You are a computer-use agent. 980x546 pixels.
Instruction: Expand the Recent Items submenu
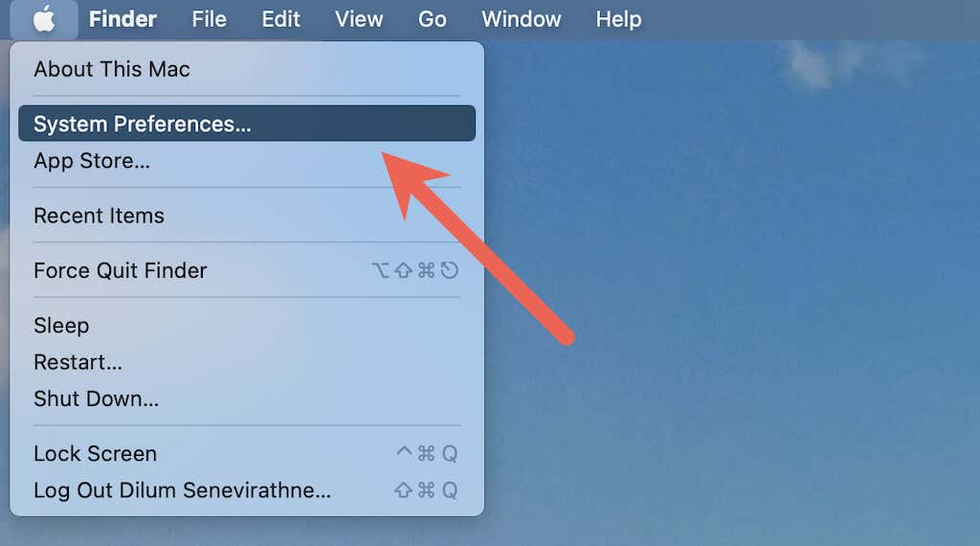pyautogui.click(x=247, y=216)
